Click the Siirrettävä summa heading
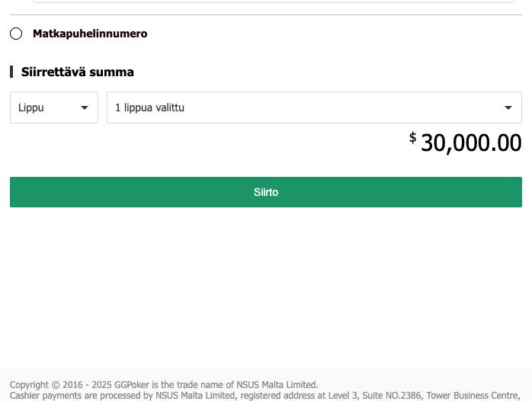The height and width of the screenshot is (401, 532). [x=78, y=72]
